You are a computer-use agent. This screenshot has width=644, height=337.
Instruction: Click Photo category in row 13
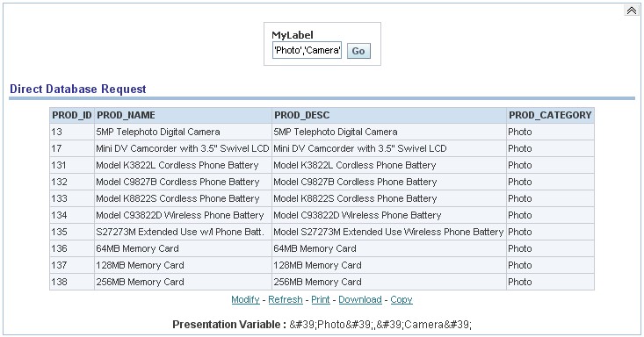point(550,132)
